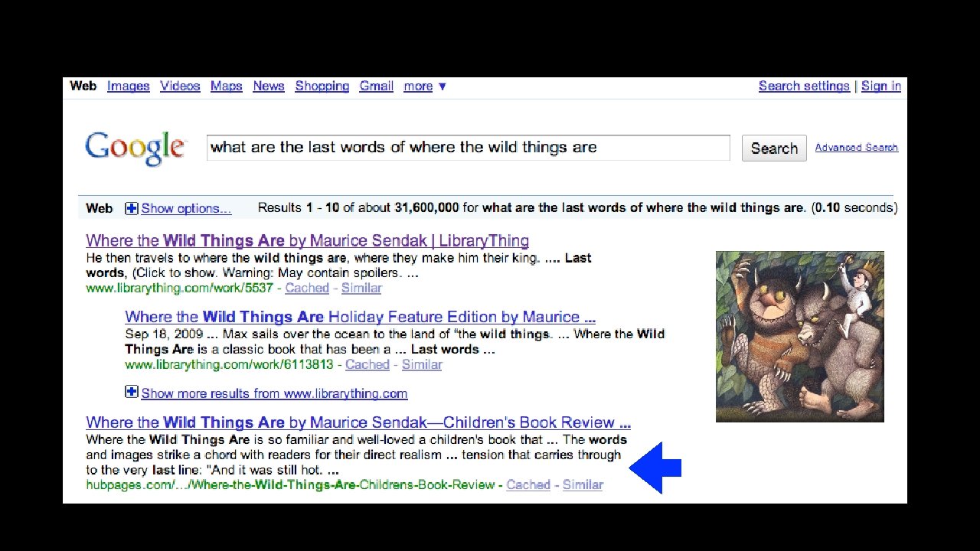The height and width of the screenshot is (551, 980).
Task: Open the 'more' dropdown in top navigation
Action: pos(425,86)
